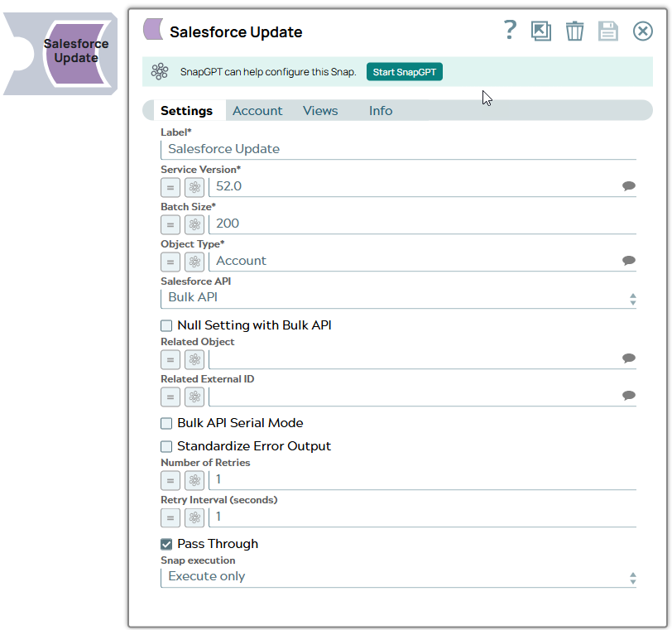Click SnapGPT icon beside Number of Retries
Viewport: 672px width, 630px height.
coord(194,480)
